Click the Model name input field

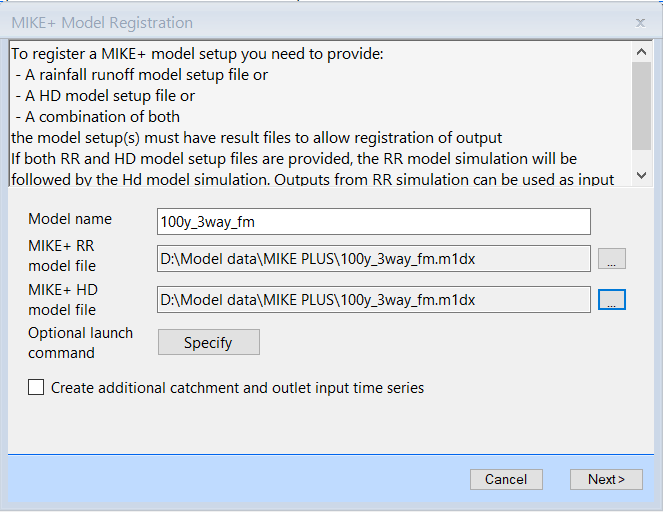374,222
